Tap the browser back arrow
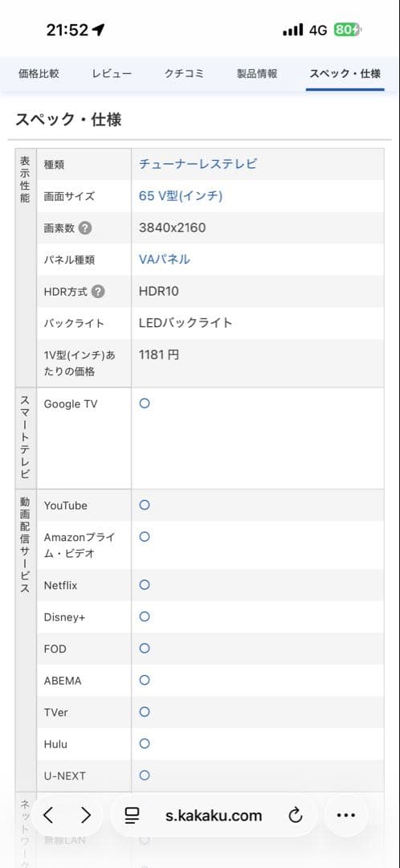This screenshot has width=400, height=868. pyautogui.click(x=49, y=815)
